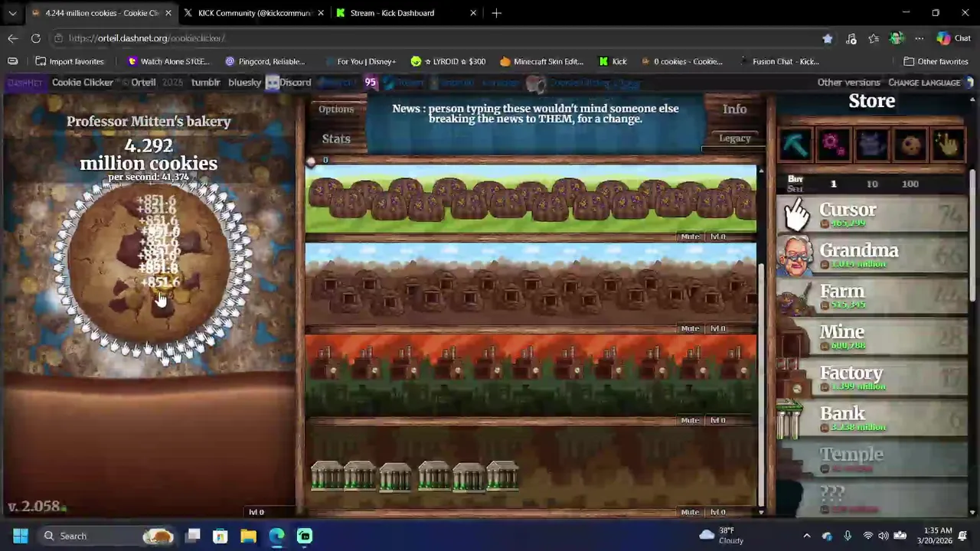Open the Legacy panel
Image resolution: width=980 pixels, height=551 pixels.
coord(734,139)
